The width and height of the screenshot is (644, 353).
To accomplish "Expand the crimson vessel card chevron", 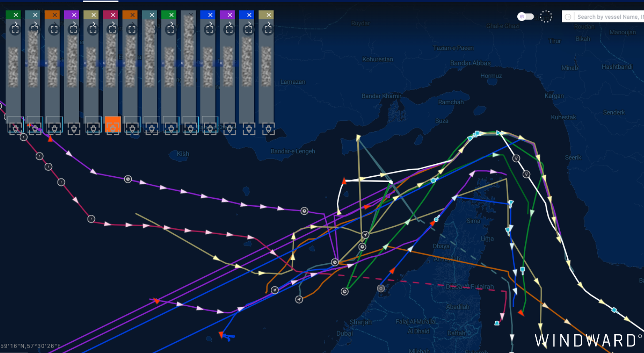I will coord(113,24).
